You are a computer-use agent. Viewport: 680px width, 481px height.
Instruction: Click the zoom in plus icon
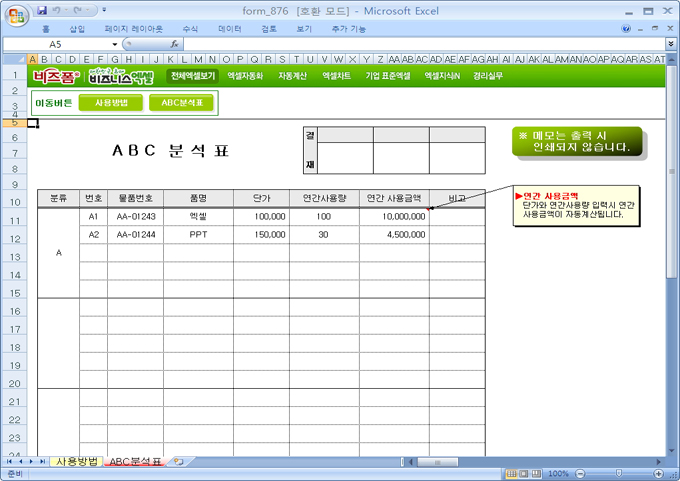(x=659, y=473)
